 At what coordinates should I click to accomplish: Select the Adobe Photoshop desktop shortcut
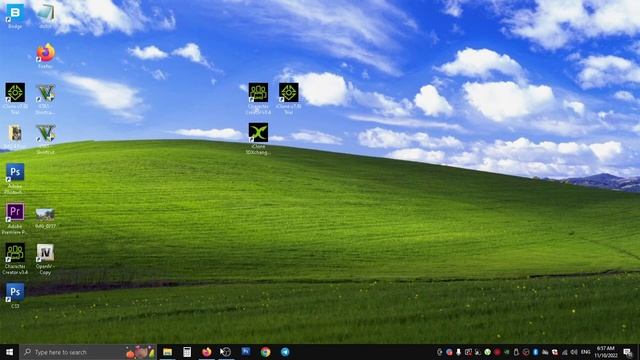15,178
